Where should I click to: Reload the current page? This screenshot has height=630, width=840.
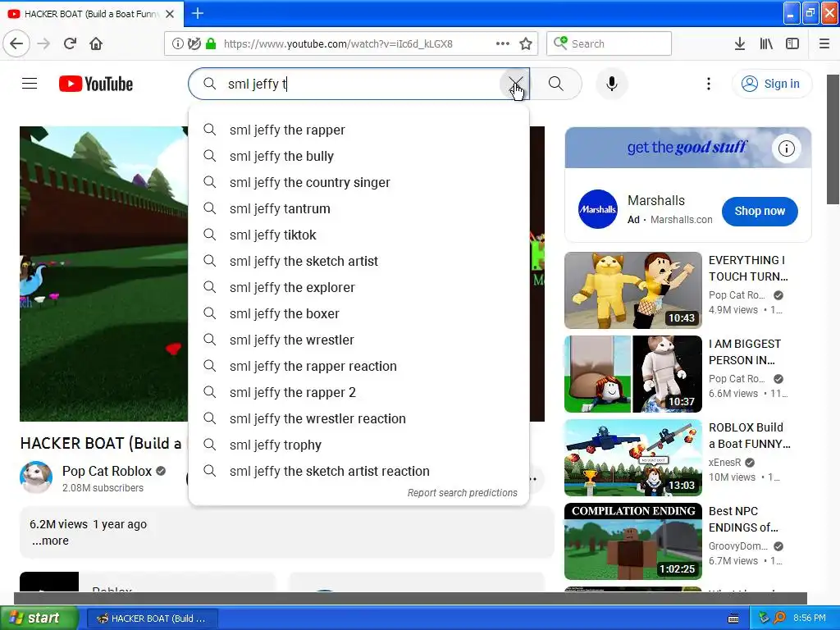70,43
